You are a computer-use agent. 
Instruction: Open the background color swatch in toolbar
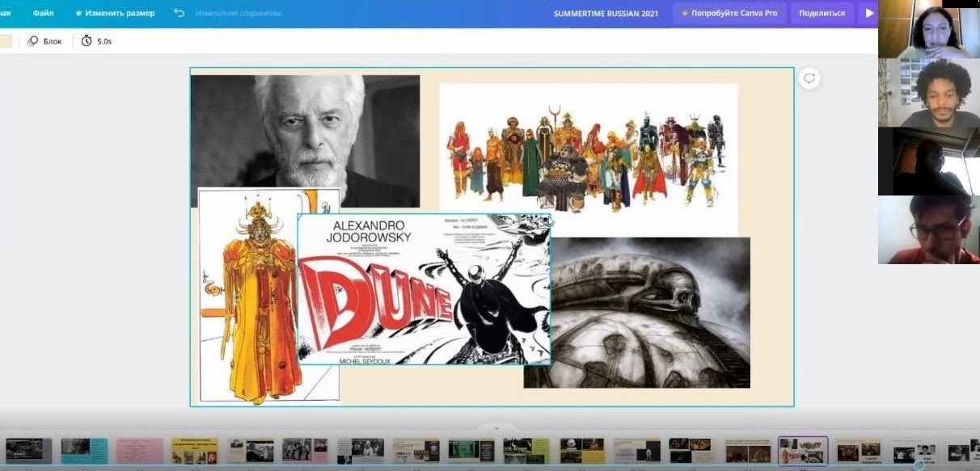[5, 41]
